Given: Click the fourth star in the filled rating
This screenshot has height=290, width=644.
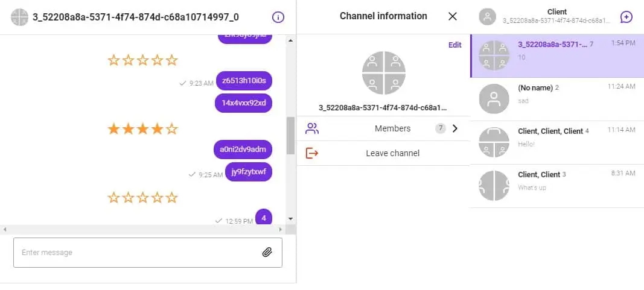Looking at the screenshot, I should pos(157,128).
